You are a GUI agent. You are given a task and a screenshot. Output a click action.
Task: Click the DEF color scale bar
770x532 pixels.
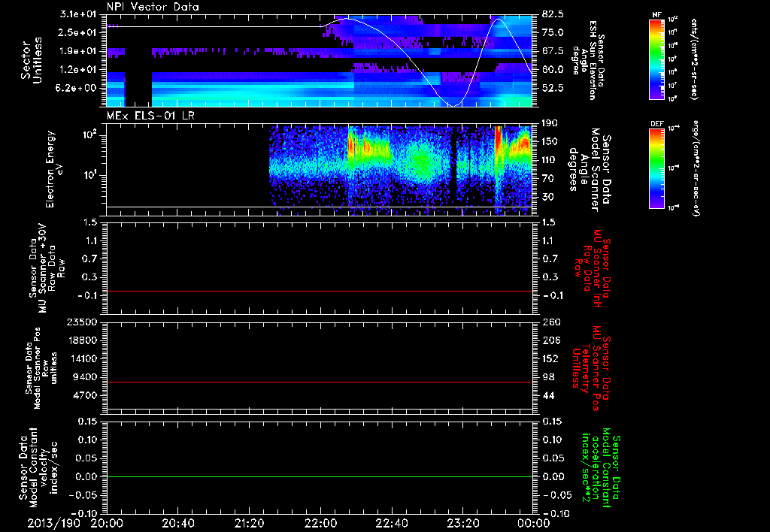click(x=657, y=168)
